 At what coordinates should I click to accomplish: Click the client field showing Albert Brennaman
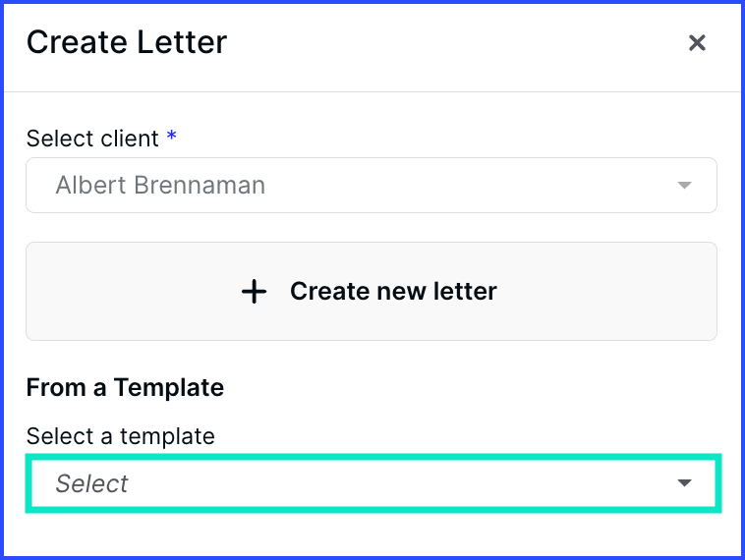(371, 186)
